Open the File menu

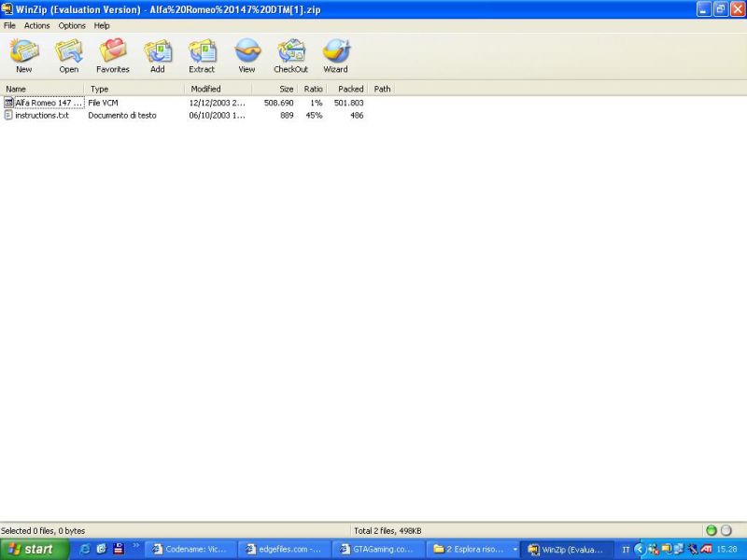[9, 26]
